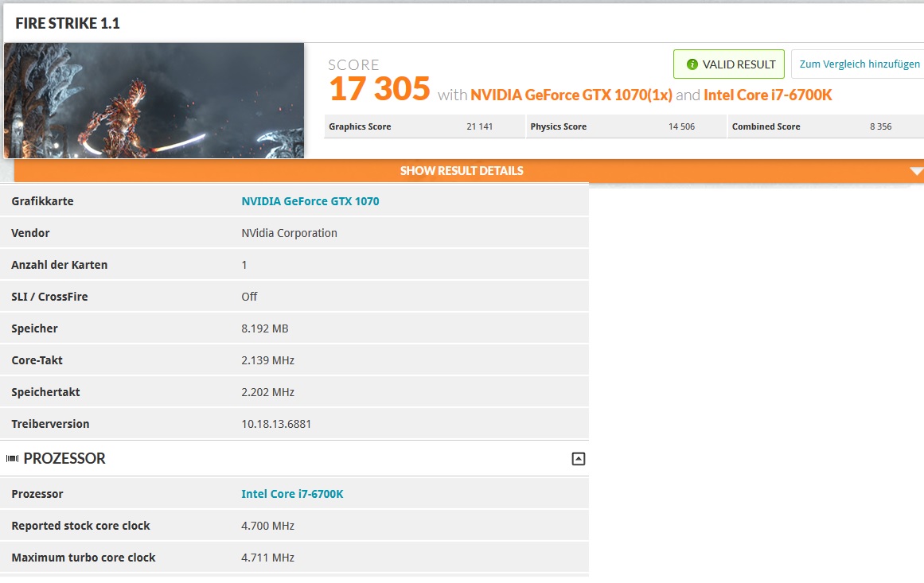Click the Graphics Score label
This screenshot has height=583, width=924.
[x=360, y=126]
